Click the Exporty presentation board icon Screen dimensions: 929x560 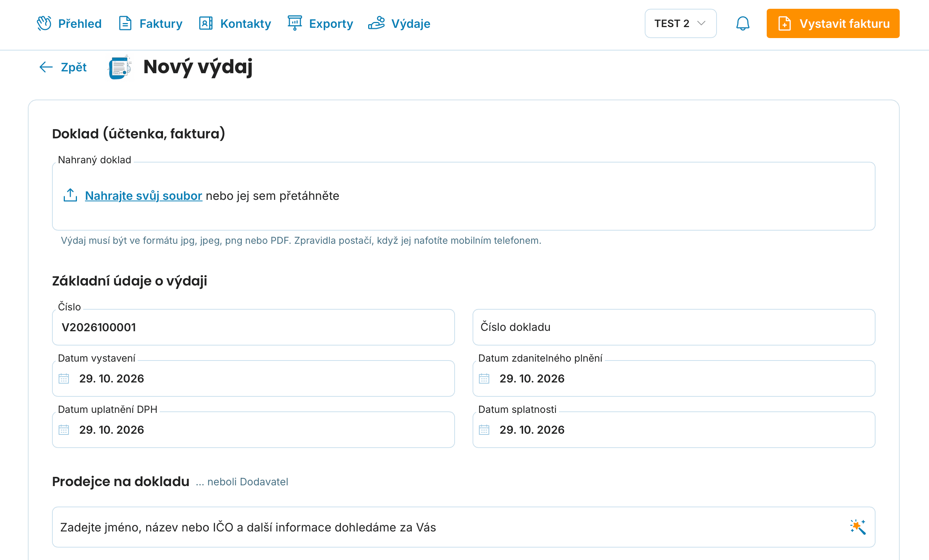295,23
